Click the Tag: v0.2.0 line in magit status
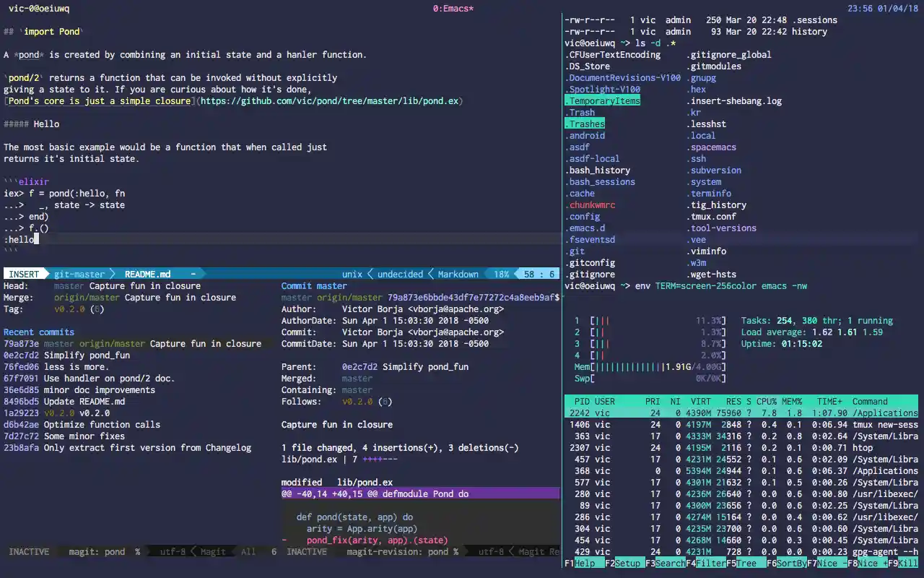Image resolution: width=924 pixels, height=578 pixels. [54, 309]
